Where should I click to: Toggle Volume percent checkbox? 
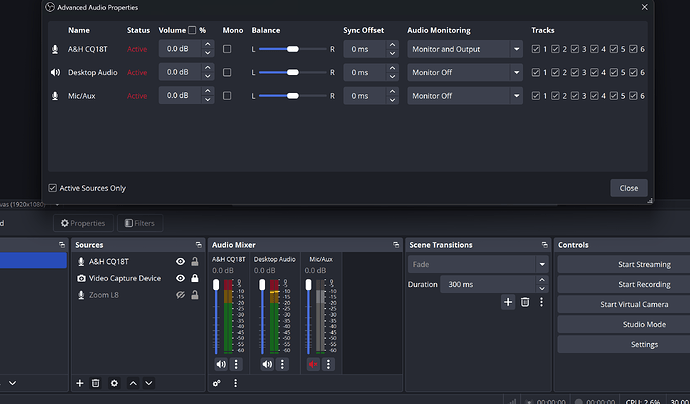click(x=192, y=30)
